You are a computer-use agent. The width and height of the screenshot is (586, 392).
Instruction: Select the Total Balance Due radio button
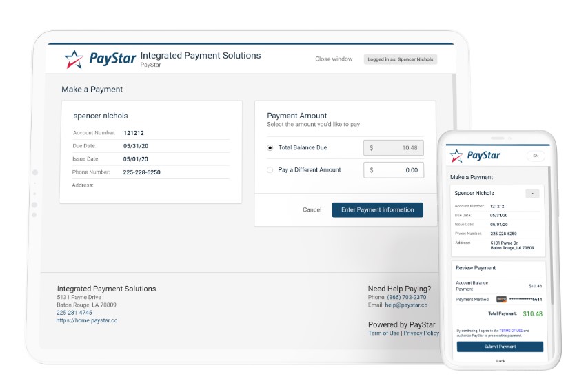tap(270, 148)
